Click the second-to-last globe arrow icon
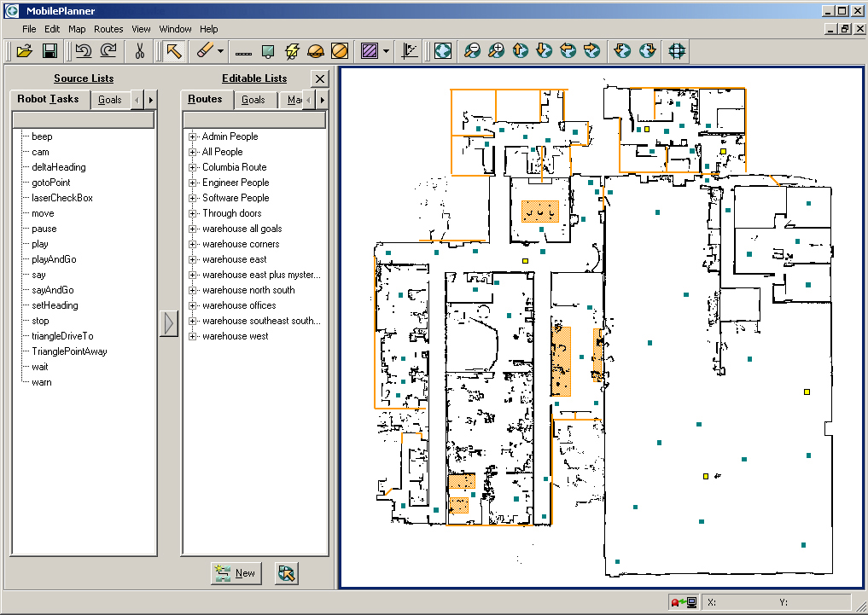The height and width of the screenshot is (615, 868). click(622, 51)
